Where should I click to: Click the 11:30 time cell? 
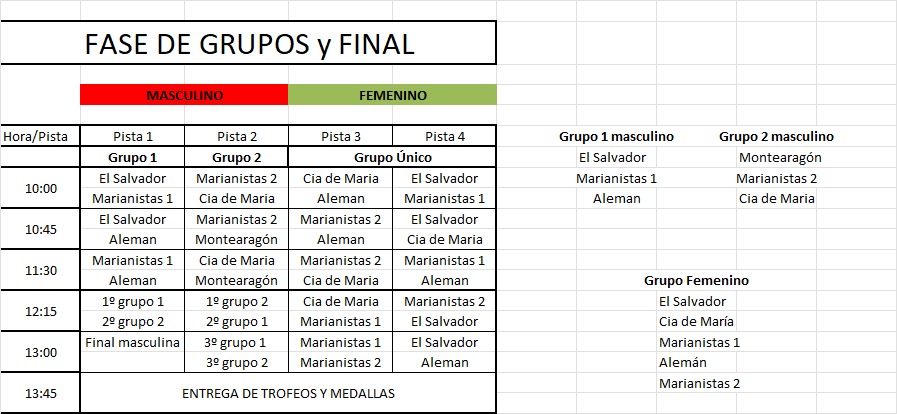40,270
